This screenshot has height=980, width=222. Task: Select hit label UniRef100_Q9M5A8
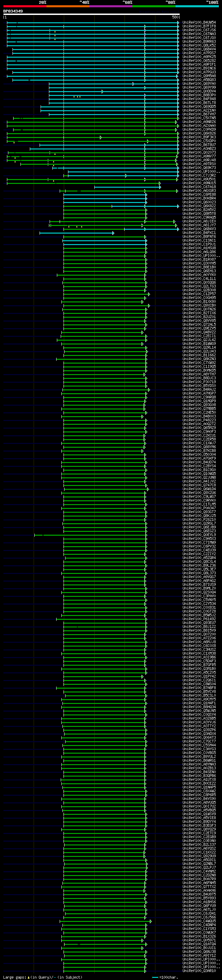(x=199, y=76)
